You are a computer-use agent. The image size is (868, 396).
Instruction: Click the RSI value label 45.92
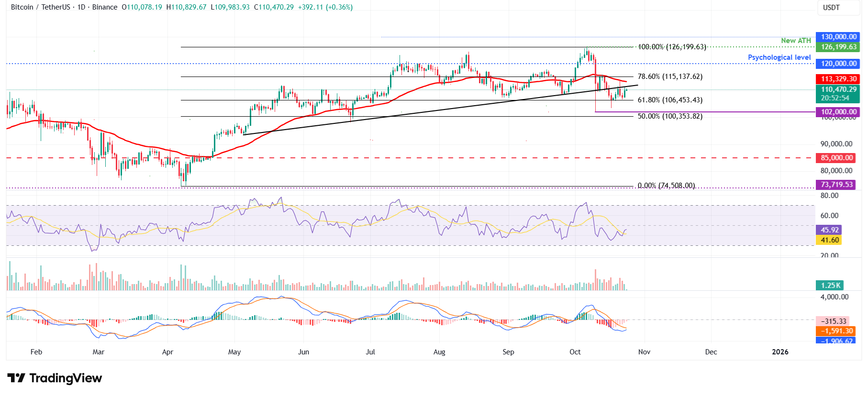click(829, 230)
